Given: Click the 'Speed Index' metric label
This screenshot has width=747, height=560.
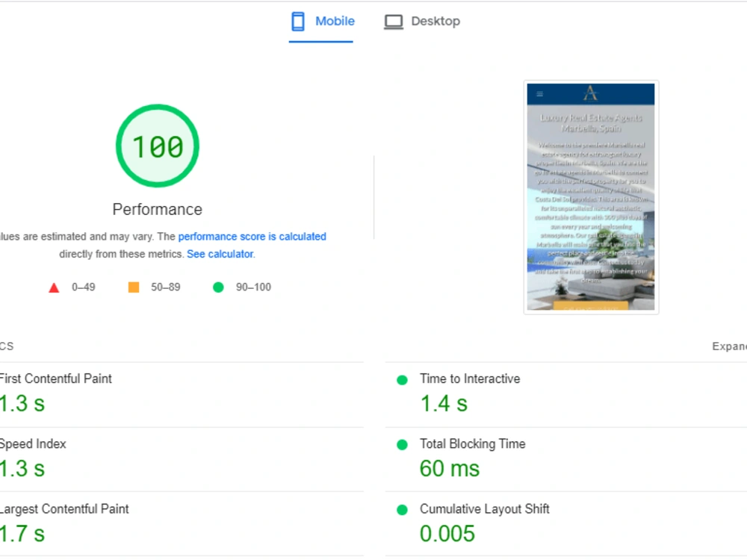Looking at the screenshot, I should click(x=33, y=444).
